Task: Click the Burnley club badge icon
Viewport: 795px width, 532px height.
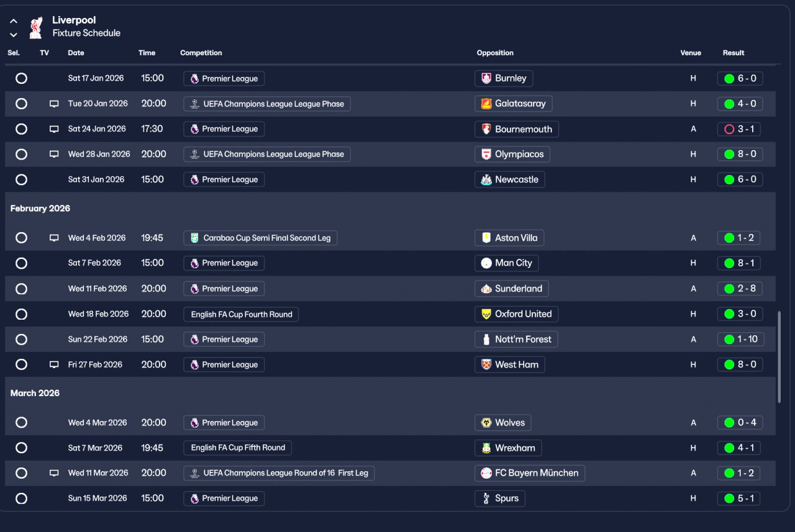Action: click(x=486, y=79)
